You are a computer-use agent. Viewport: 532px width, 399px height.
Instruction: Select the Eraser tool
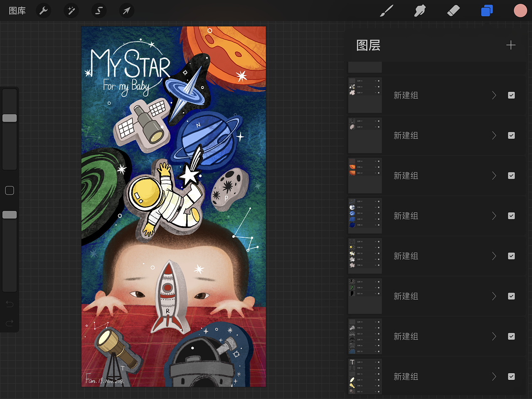(x=453, y=11)
